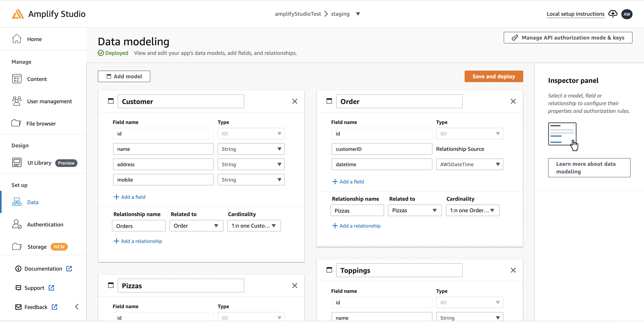The height and width of the screenshot is (322, 644).
Task: Click the Support external link icon
Action: [51, 288]
